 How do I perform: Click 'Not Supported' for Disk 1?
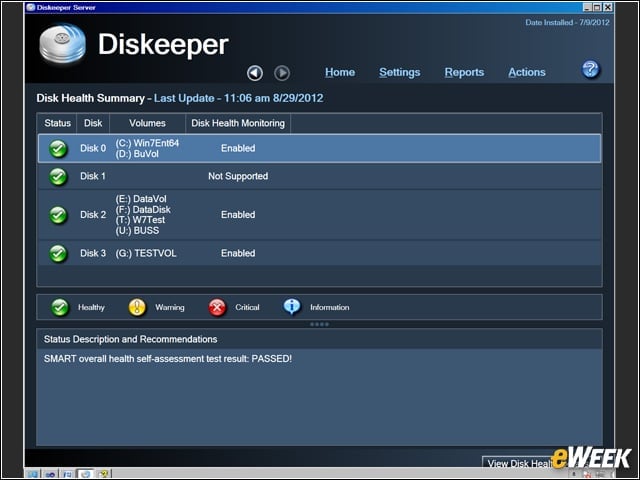[x=238, y=176]
